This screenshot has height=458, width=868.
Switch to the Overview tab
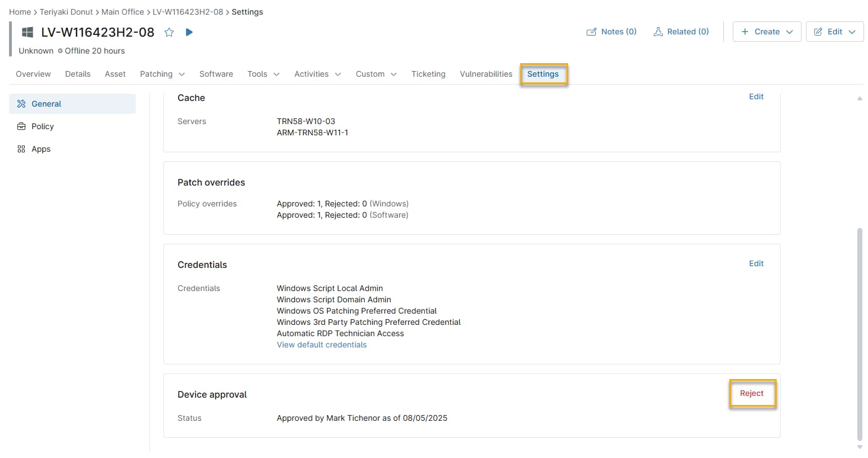pos(33,74)
